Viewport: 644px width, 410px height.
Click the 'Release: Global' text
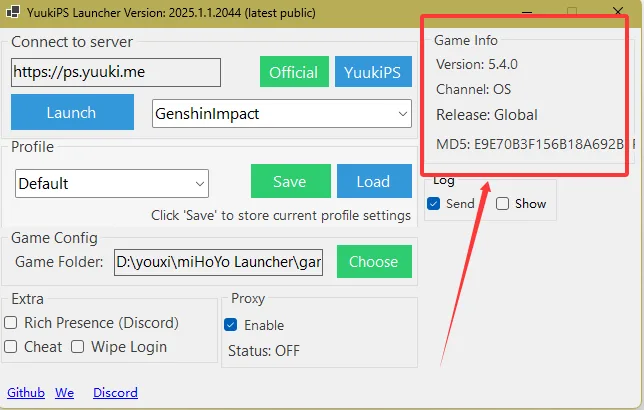coord(487,115)
